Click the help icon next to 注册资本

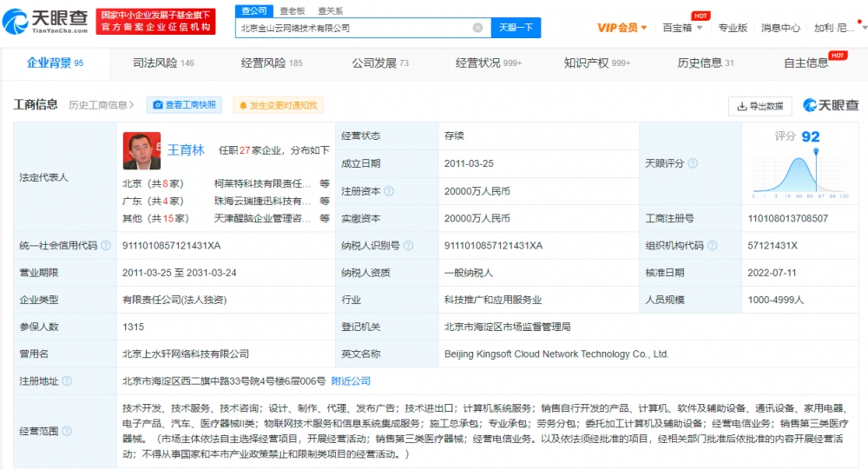pos(389,191)
